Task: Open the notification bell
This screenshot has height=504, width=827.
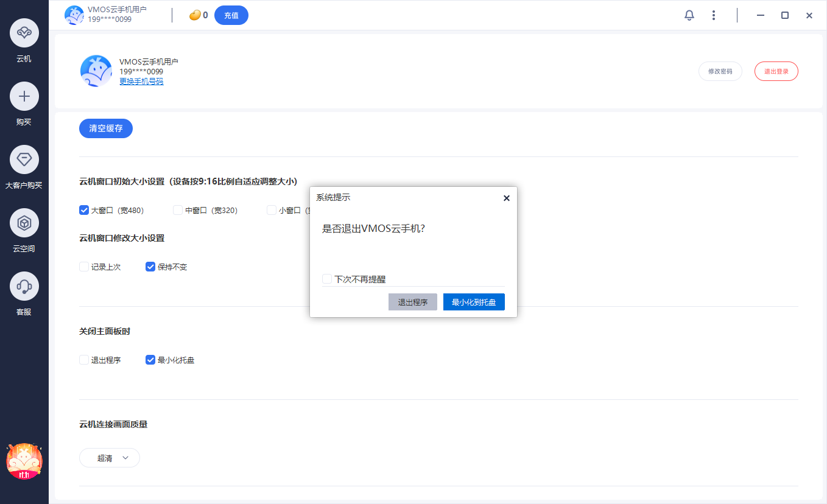Action: coord(689,15)
